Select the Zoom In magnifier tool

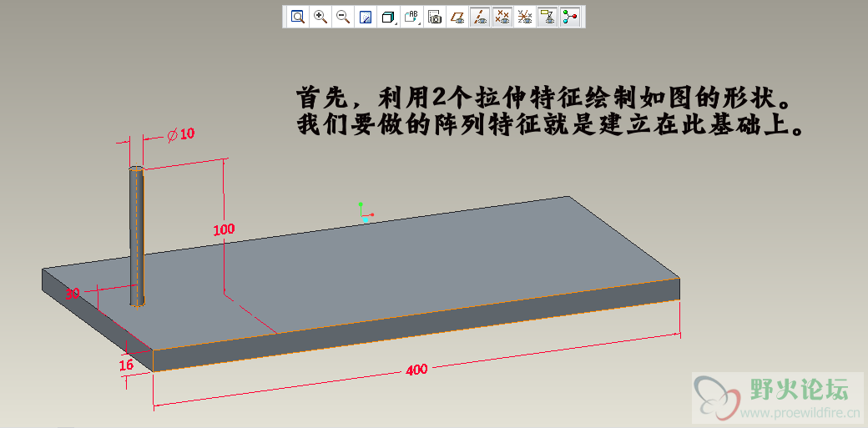320,17
